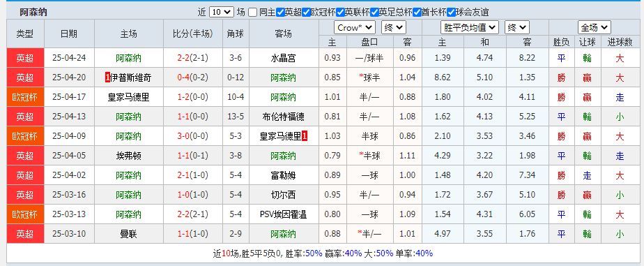Select the 一/球半 handicap cell
644x266 pixels.
(x=369, y=58)
